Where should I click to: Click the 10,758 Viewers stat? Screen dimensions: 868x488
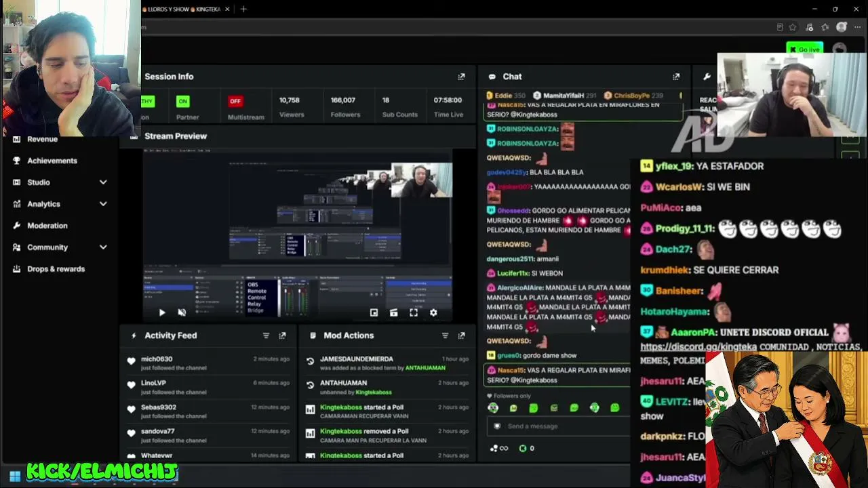coord(291,107)
